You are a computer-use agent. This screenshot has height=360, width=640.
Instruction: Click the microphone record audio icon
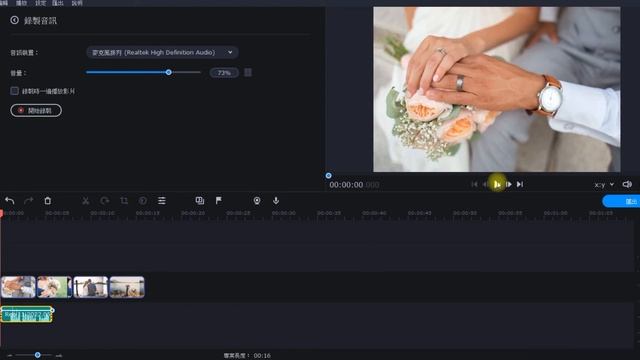(276, 200)
